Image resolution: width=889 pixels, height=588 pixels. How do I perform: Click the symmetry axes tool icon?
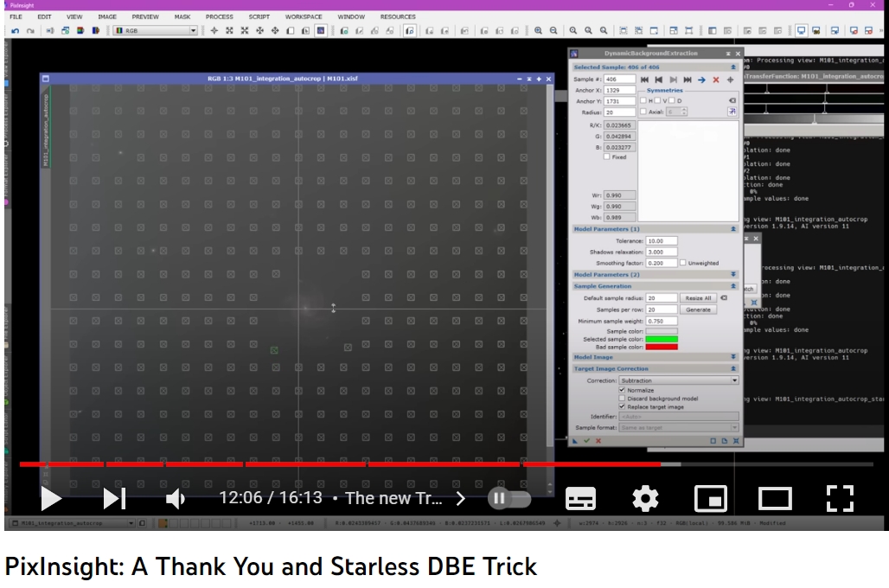point(732,112)
